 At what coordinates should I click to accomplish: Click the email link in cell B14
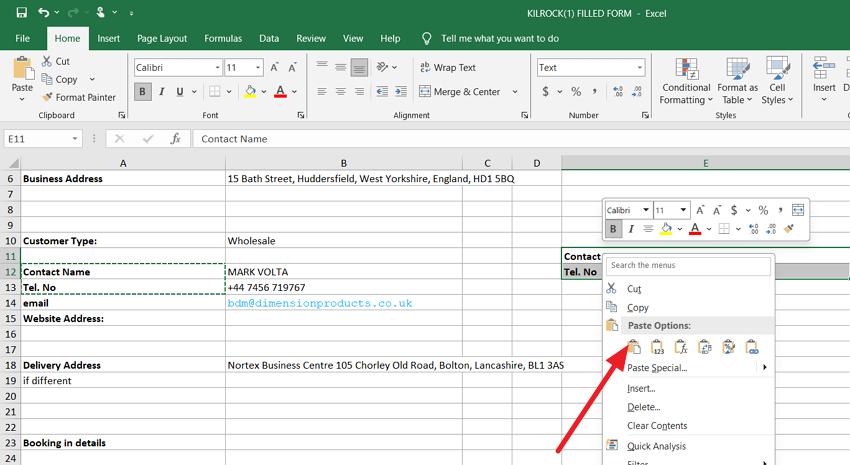click(319, 303)
